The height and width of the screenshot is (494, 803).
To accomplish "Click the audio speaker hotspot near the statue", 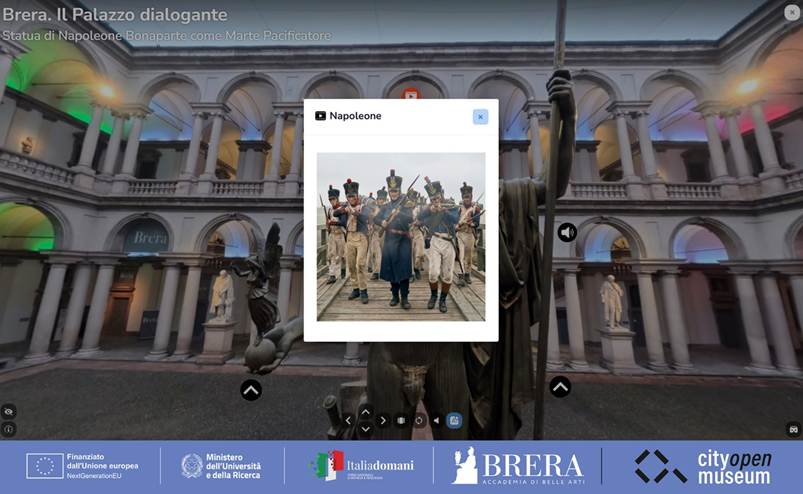I will point(567,232).
